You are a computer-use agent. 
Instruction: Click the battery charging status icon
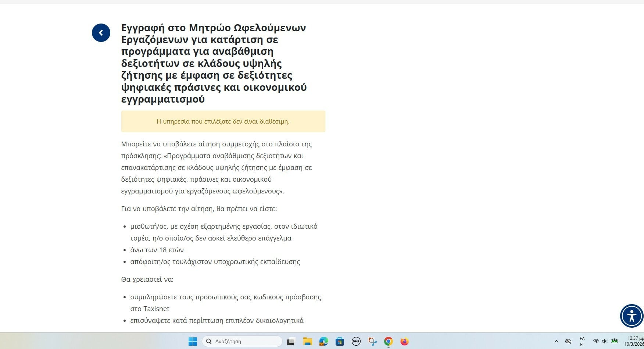tap(614, 342)
